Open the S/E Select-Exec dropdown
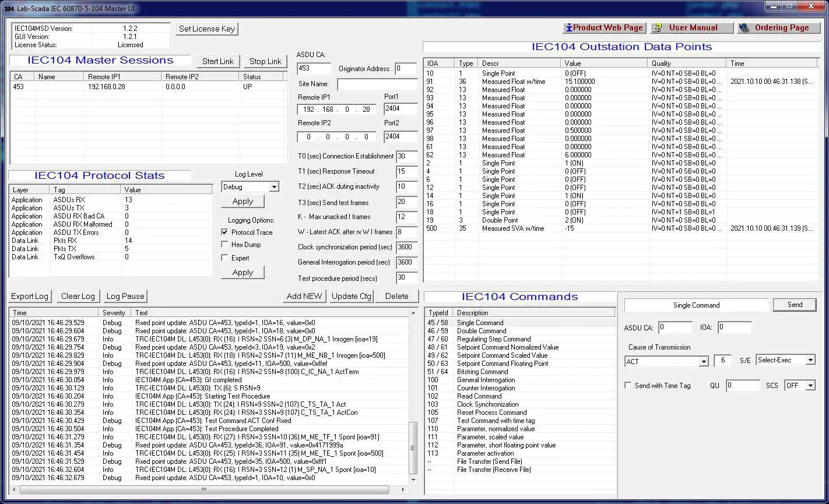 click(810, 360)
